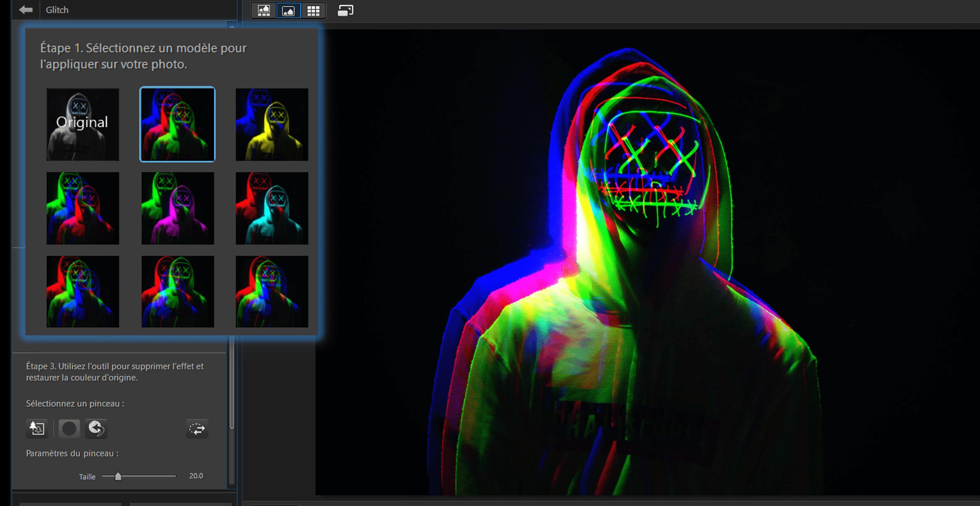The image size is (980, 506).
Task: Pick the red and cyan glitch template
Action: pos(272,208)
